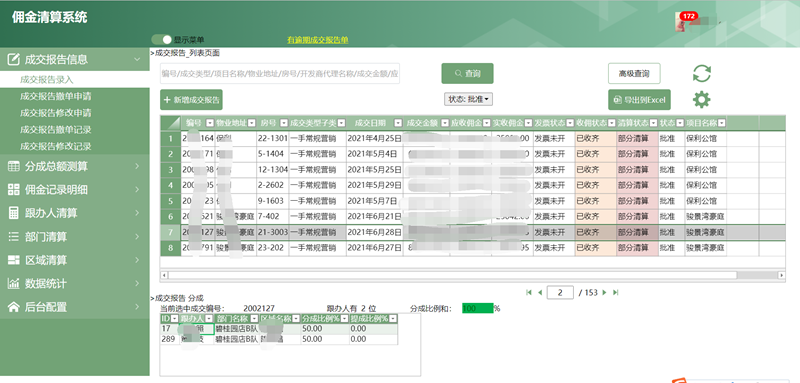This screenshot has height=383, width=800.
Task: Open 成交报告撤单申请 in the sidebar
Action: click(x=56, y=96)
